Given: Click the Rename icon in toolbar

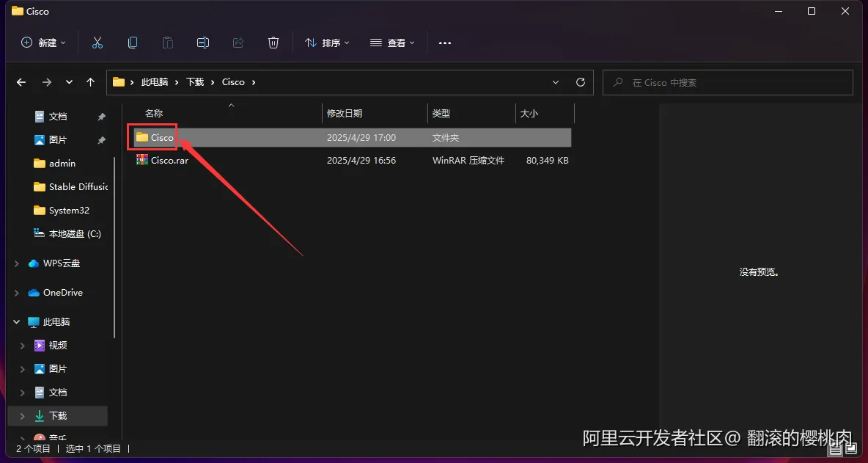Looking at the screenshot, I should point(203,43).
